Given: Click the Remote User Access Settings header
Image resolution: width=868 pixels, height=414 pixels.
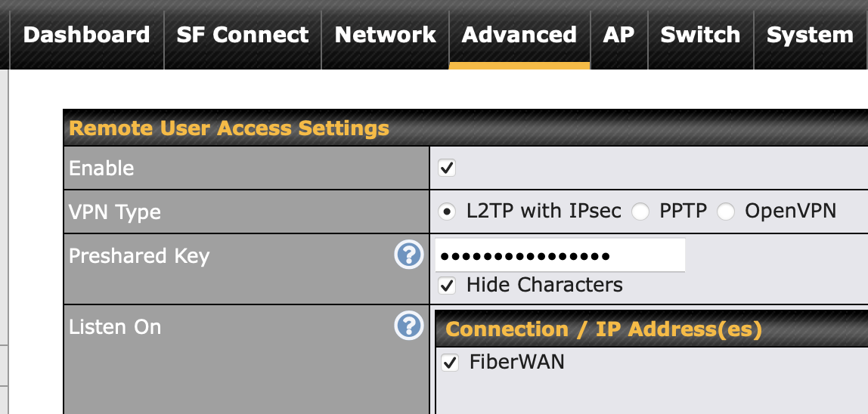Looking at the screenshot, I should [x=229, y=128].
